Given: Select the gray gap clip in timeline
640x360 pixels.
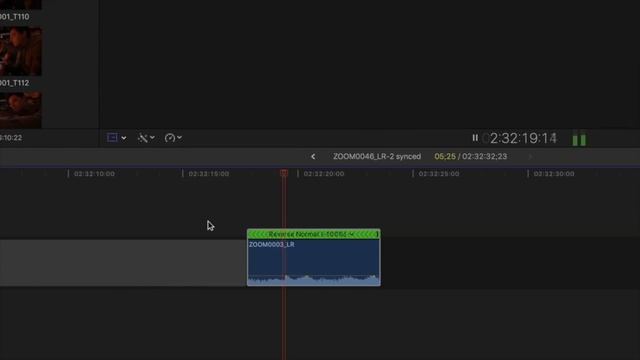Looking at the screenshot, I should [123, 262].
